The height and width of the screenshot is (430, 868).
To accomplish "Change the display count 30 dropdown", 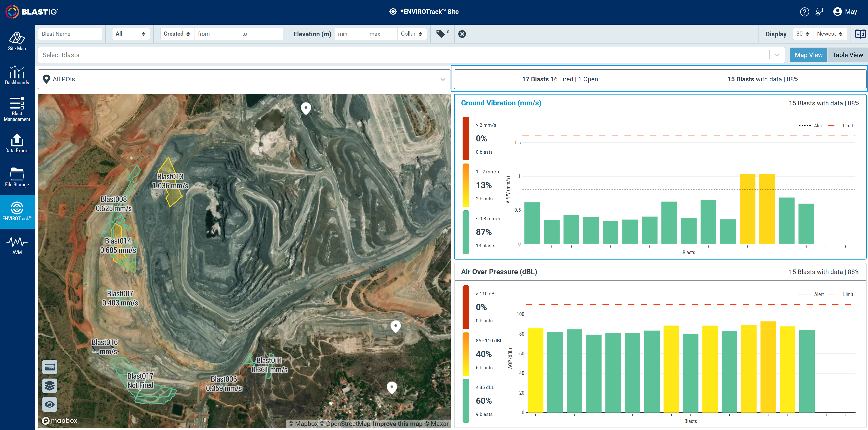I will [803, 34].
